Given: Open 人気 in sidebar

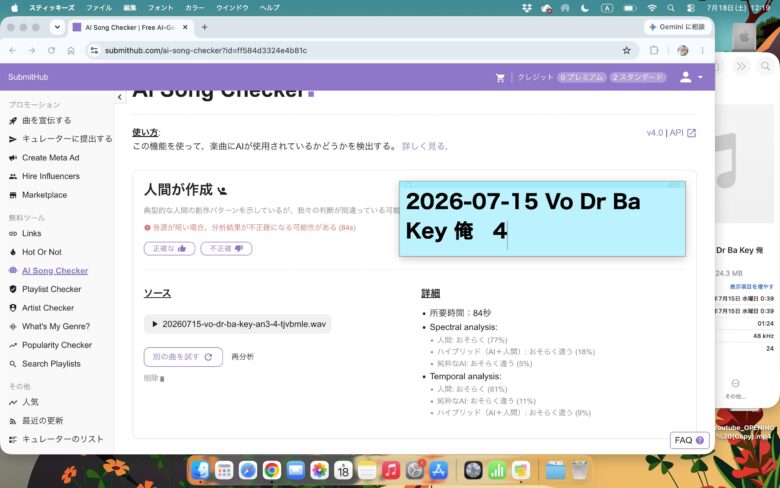Looking at the screenshot, I should point(24,402).
